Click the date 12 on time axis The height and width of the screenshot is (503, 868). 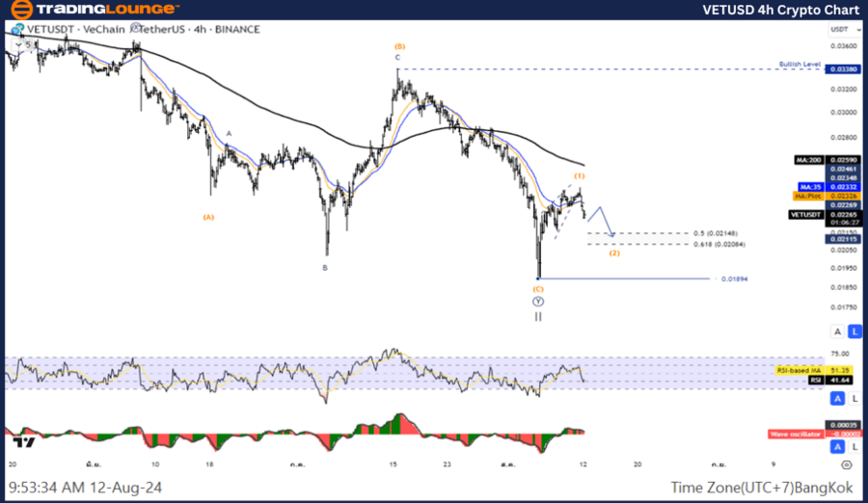[583, 464]
